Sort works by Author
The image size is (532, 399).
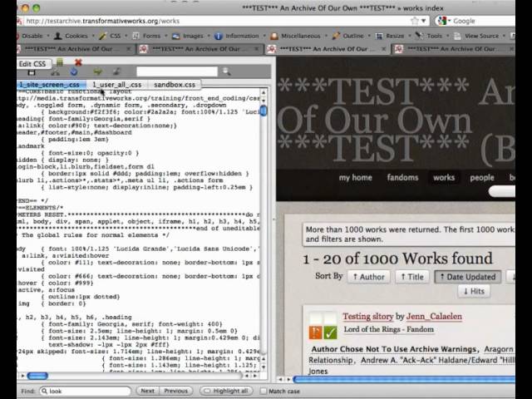[x=369, y=277]
